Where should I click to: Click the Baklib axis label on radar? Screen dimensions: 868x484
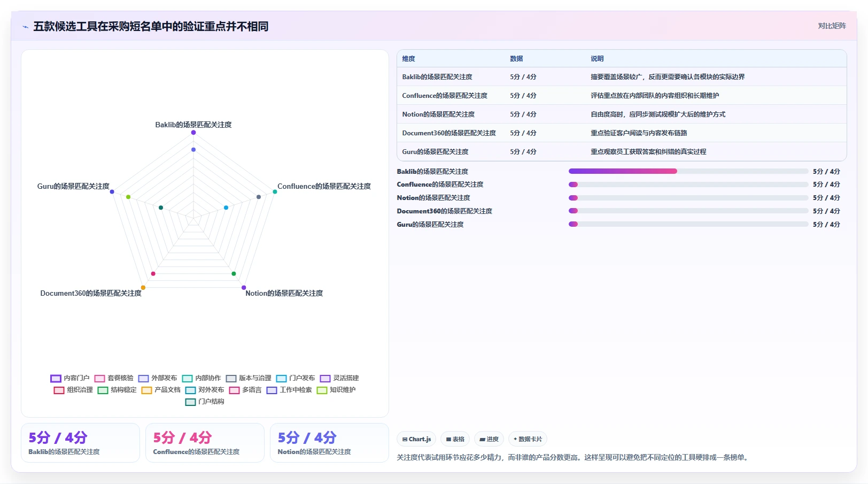193,125
